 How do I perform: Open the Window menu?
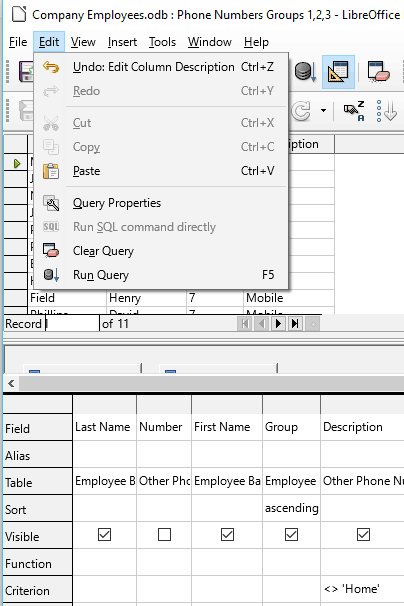click(x=210, y=42)
